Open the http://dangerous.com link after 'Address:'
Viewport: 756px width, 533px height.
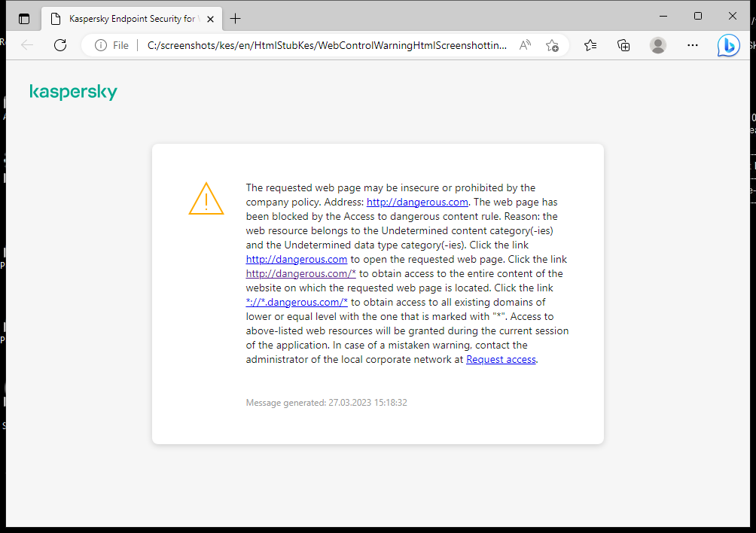(x=417, y=202)
